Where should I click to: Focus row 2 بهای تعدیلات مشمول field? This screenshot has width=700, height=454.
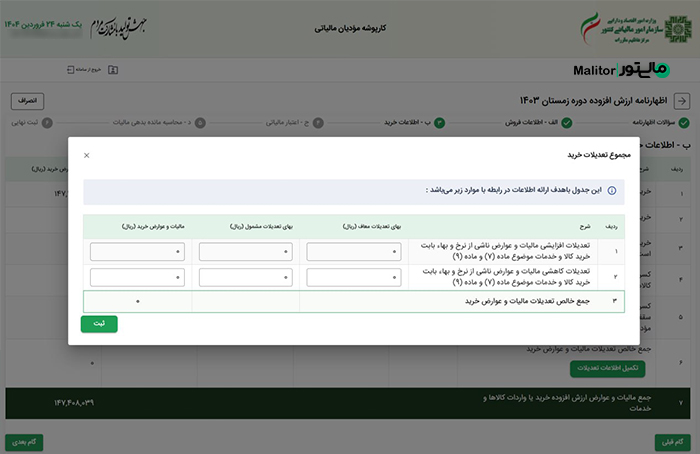click(x=246, y=277)
